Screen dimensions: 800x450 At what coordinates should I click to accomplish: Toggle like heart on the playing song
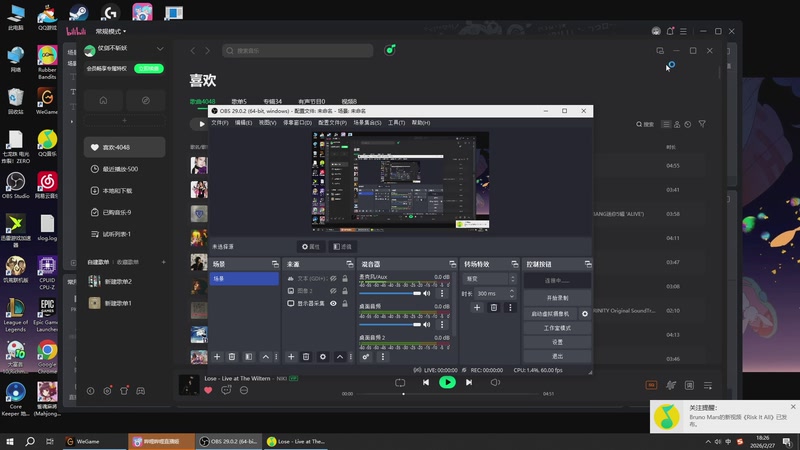tap(208, 390)
